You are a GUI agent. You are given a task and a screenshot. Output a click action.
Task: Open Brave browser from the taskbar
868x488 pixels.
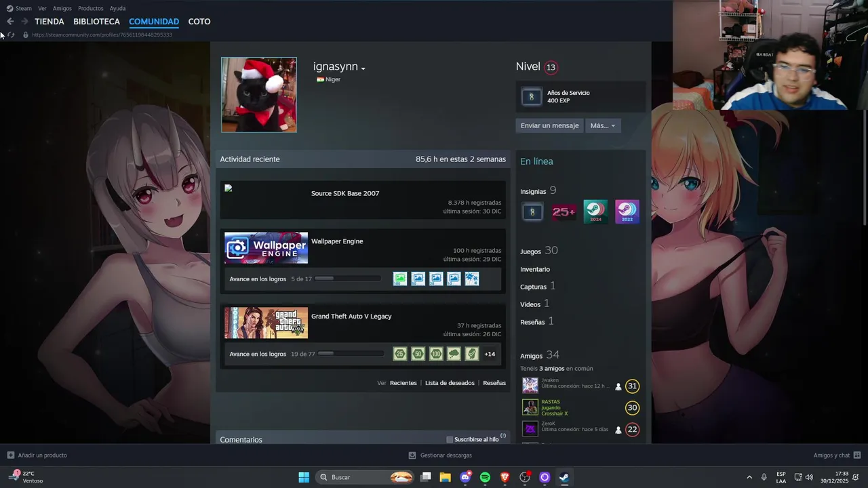[505, 477]
